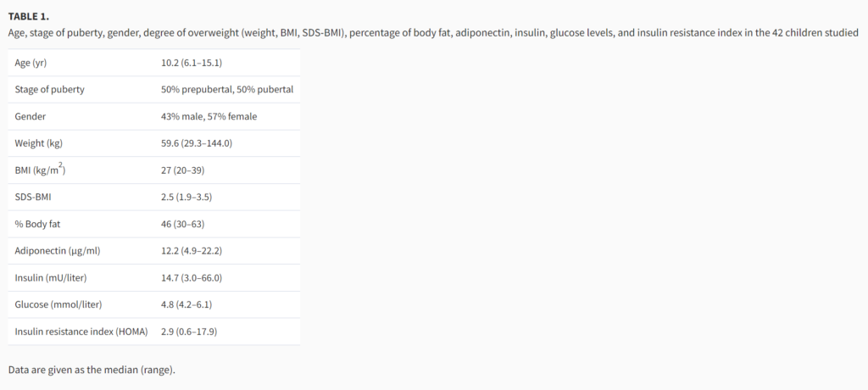The width and height of the screenshot is (868, 390).
Task: Select the BMI (kg/m2) row label
Action: [x=40, y=170]
